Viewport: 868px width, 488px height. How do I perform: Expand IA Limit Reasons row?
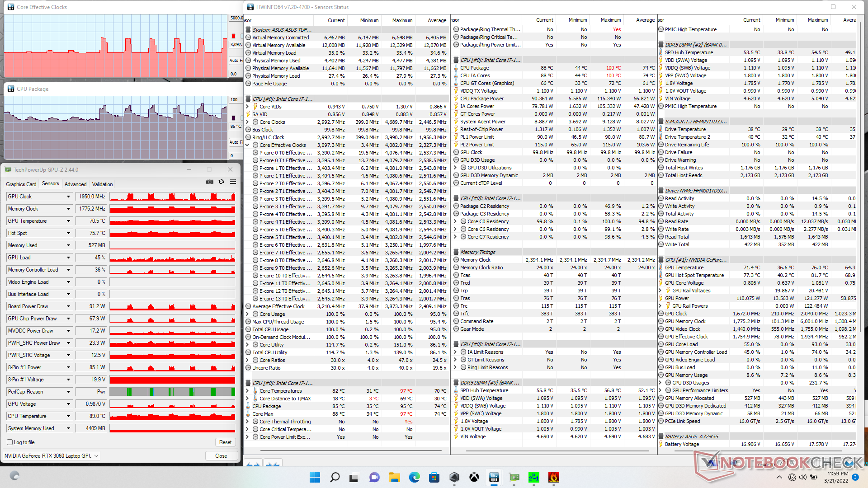click(455, 352)
